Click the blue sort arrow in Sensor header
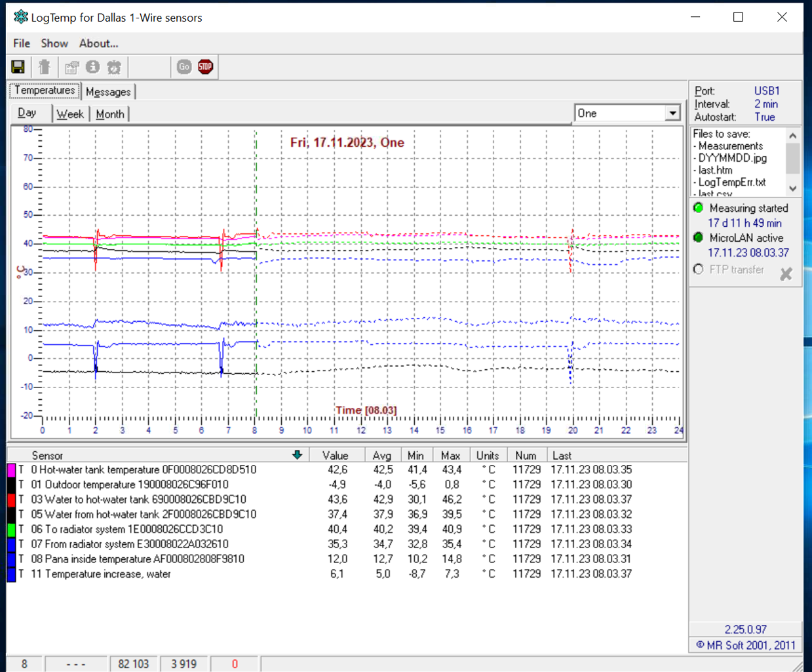 click(x=297, y=455)
